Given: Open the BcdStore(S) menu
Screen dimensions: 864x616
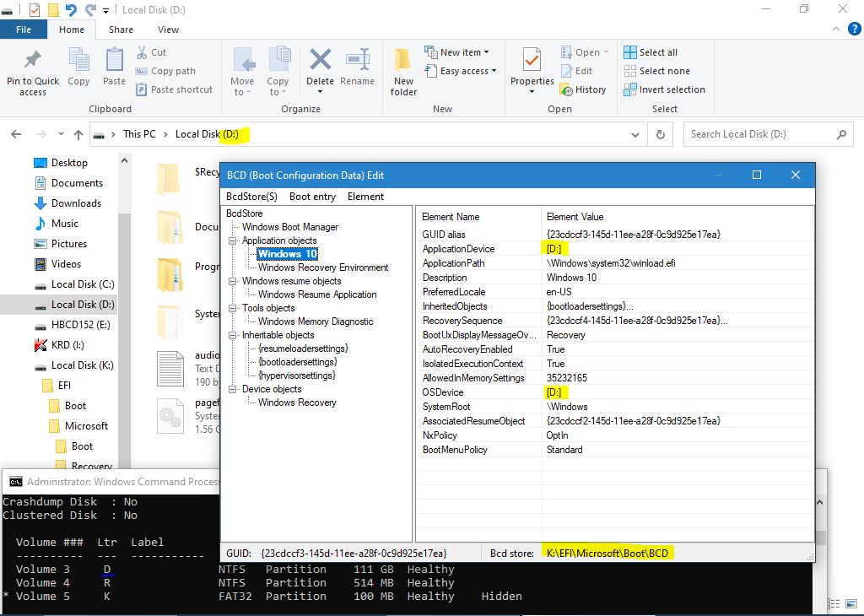Looking at the screenshot, I should click(x=251, y=197).
